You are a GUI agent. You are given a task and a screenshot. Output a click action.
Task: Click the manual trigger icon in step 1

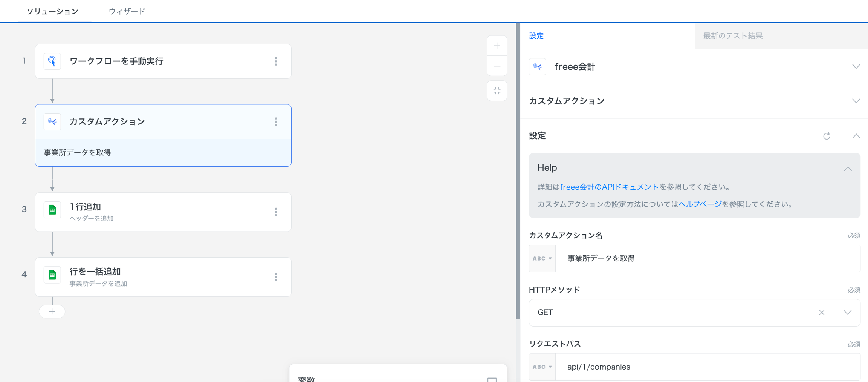(52, 61)
